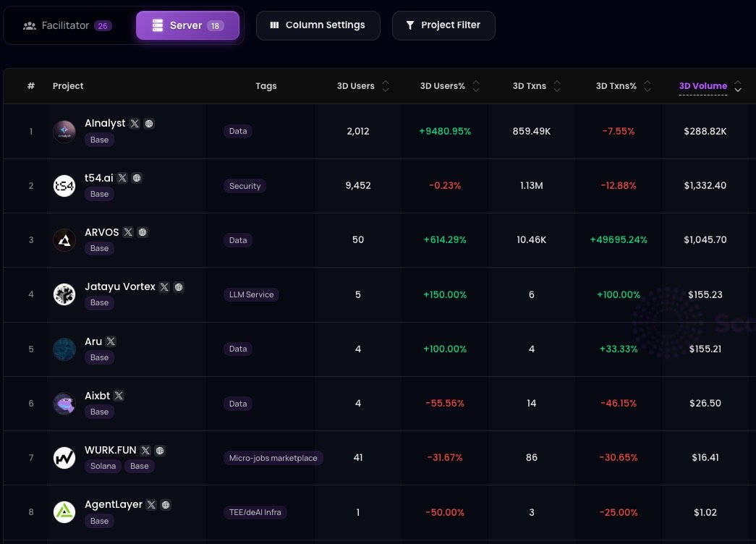The image size is (756, 544).
Task: Open WURK.FUN website globe icon
Action: [x=160, y=451]
